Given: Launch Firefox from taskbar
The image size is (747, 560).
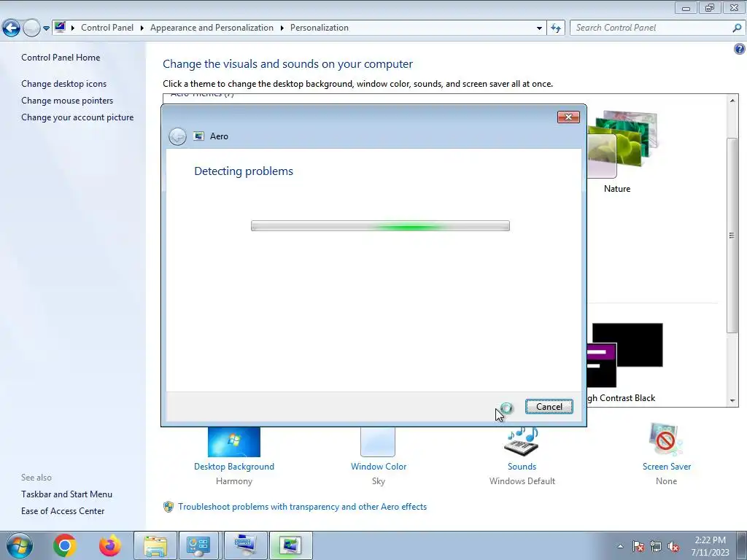Looking at the screenshot, I should click(x=109, y=545).
